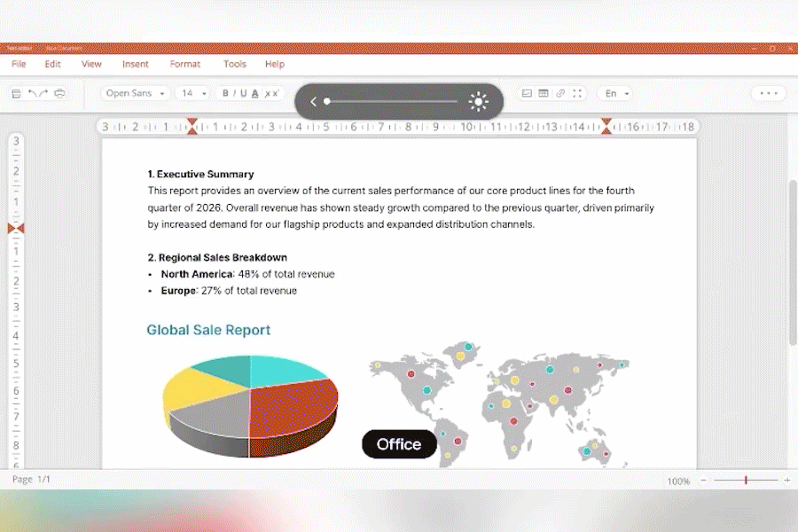Open the En language dropdown

point(616,93)
